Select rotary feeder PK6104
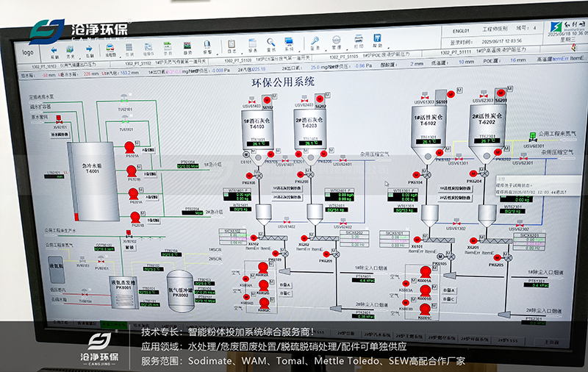The image size is (588, 372). coord(427,175)
